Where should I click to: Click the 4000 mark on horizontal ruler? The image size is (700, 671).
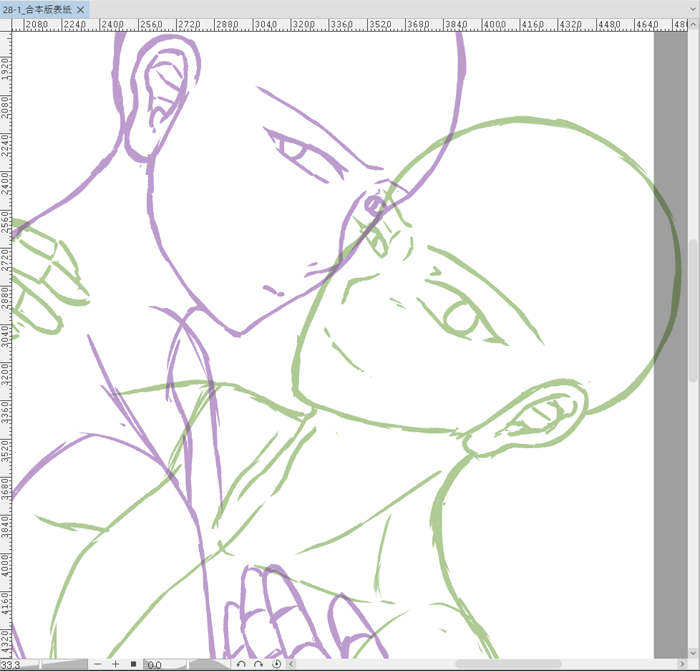[495, 25]
